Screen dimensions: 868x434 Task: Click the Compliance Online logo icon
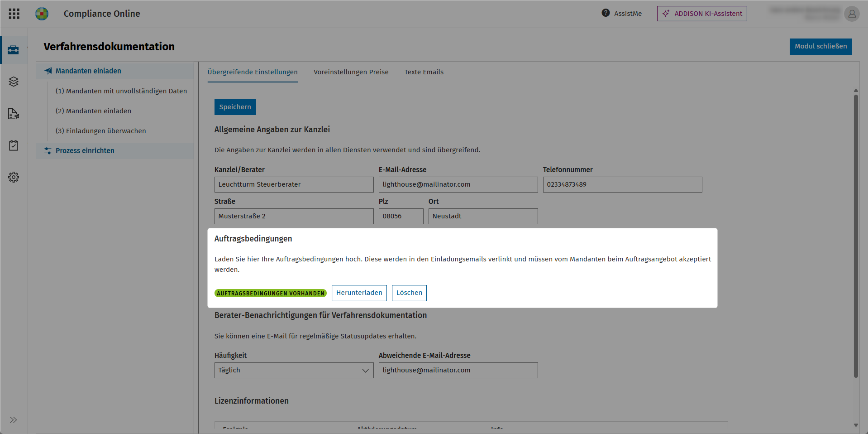click(42, 14)
